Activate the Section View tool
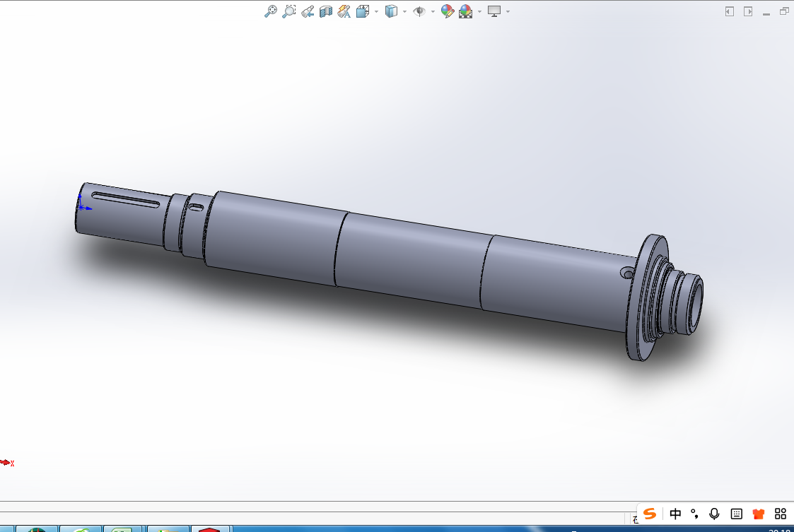794x532 pixels. pos(326,11)
